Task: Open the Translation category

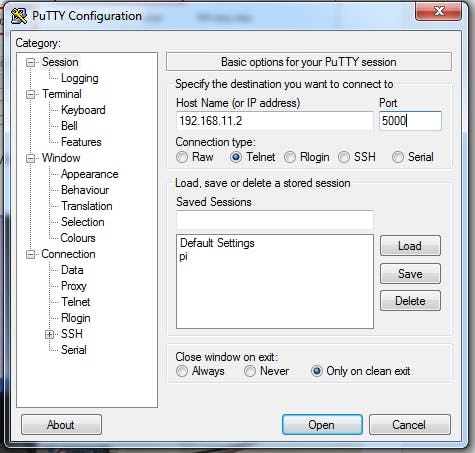Action: click(87, 206)
